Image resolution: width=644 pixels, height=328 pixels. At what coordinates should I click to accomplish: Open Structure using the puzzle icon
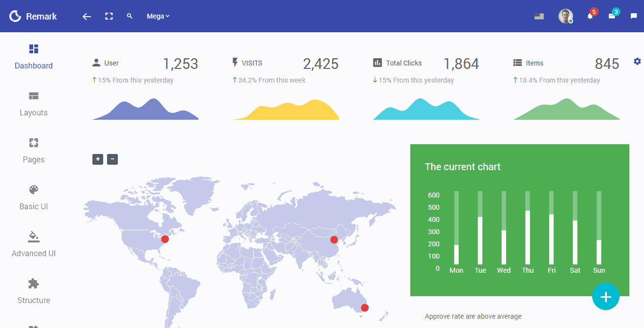[x=33, y=283]
